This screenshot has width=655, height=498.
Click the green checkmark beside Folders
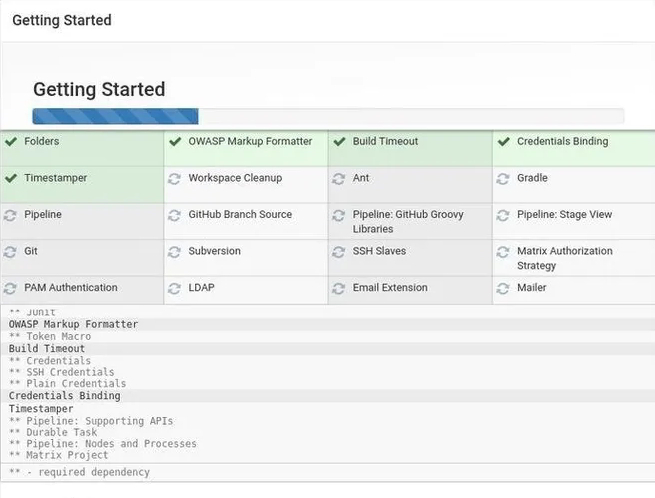11,142
